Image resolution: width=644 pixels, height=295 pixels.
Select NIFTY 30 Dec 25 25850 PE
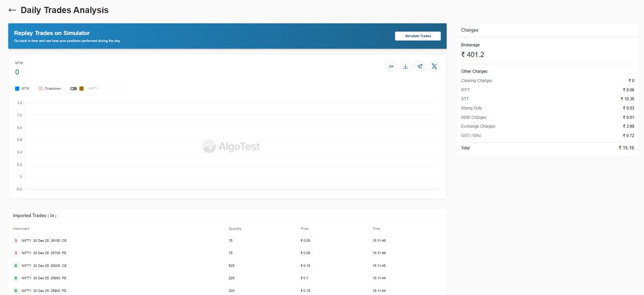[44, 278]
